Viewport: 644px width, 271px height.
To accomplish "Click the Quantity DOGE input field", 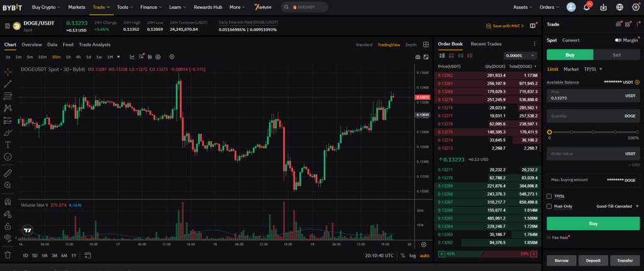I will click(592, 116).
